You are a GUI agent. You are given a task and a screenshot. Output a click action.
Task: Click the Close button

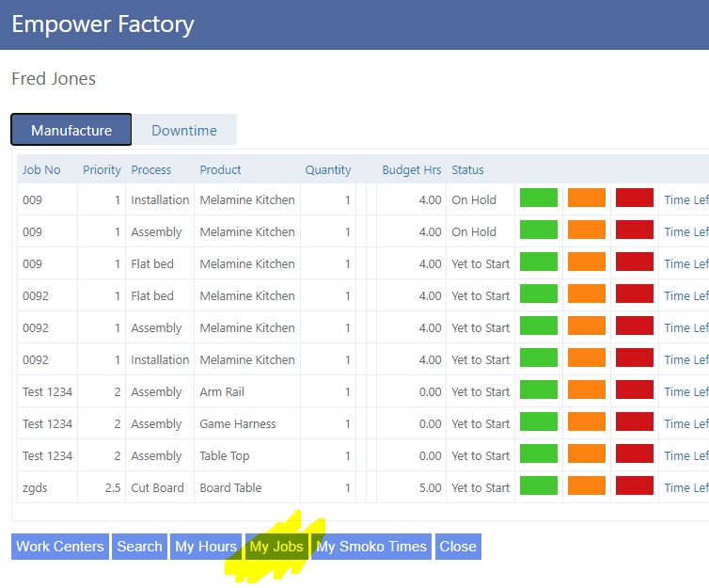coord(458,547)
